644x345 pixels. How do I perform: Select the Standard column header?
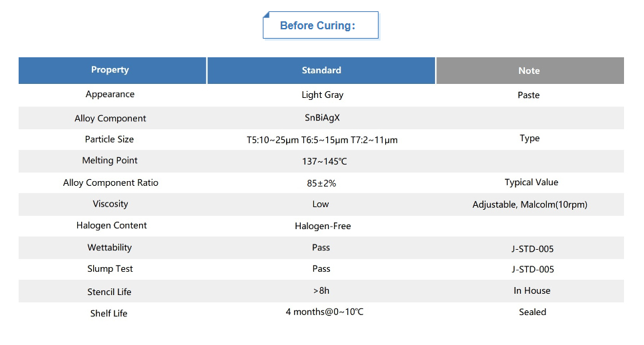click(x=321, y=71)
